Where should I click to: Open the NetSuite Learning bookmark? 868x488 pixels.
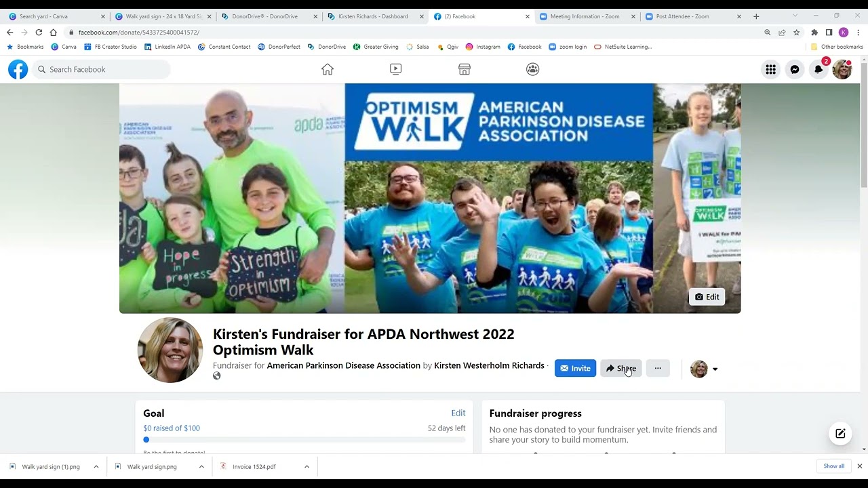point(623,47)
